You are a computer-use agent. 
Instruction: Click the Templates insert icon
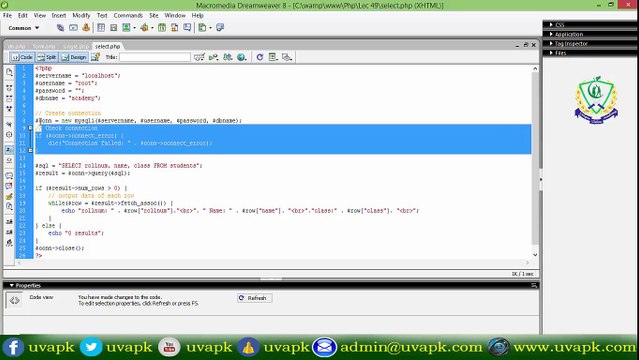tap(203, 28)
